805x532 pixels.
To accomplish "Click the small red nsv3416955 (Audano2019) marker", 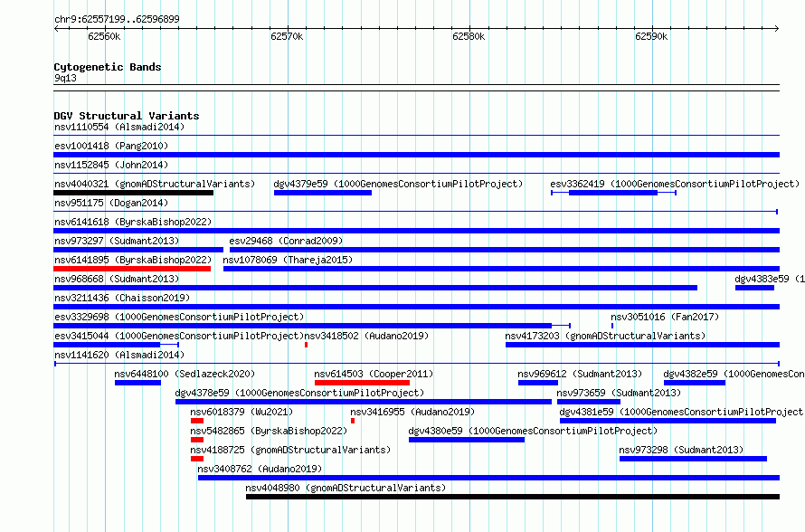I will pyautogui.click(x=353, y=421).
